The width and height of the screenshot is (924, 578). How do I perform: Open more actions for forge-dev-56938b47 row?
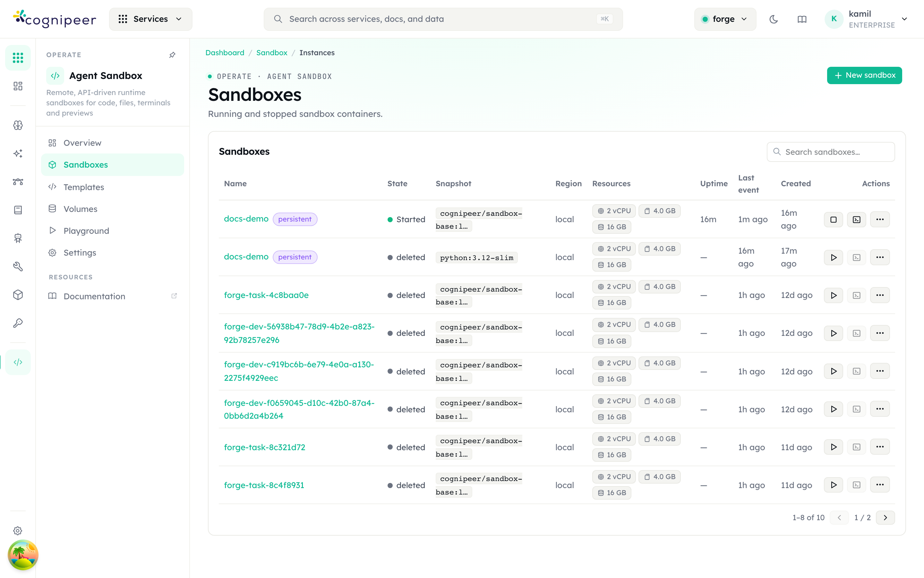click(x=880, y=333)
